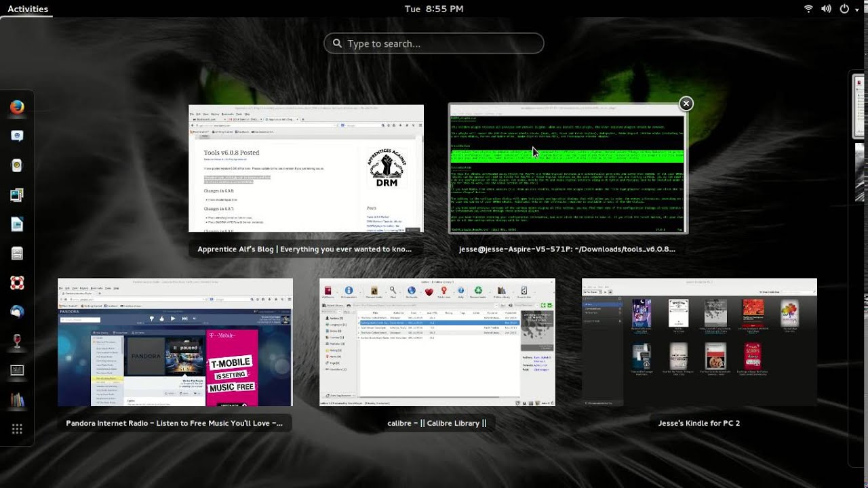Open the Empathy chat app in dash
868x488 pixels.
coord(17,136)
